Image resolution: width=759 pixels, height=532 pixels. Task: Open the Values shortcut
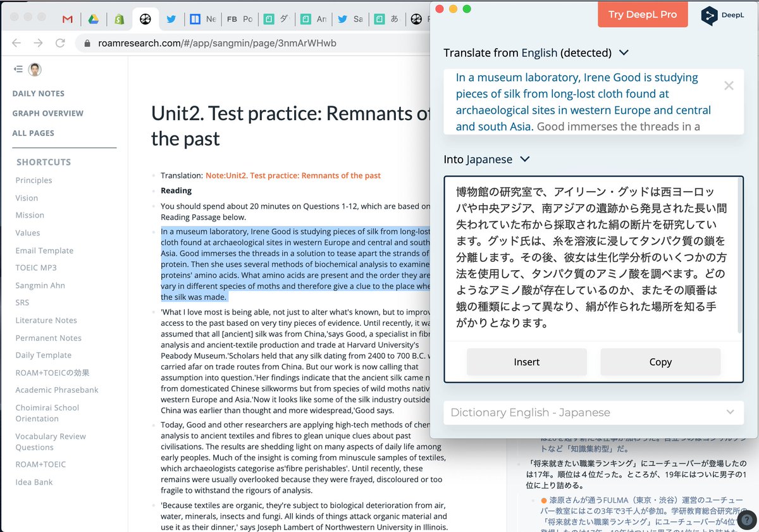(27, 233)
